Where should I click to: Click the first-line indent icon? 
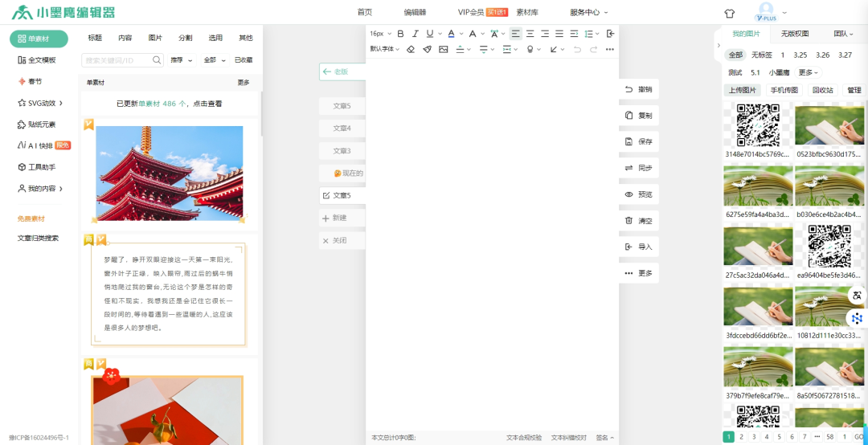[574, 34]
